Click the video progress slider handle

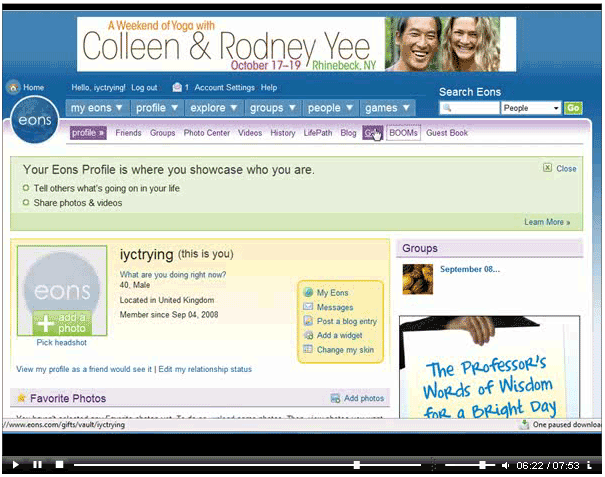[x=357, y=465]
